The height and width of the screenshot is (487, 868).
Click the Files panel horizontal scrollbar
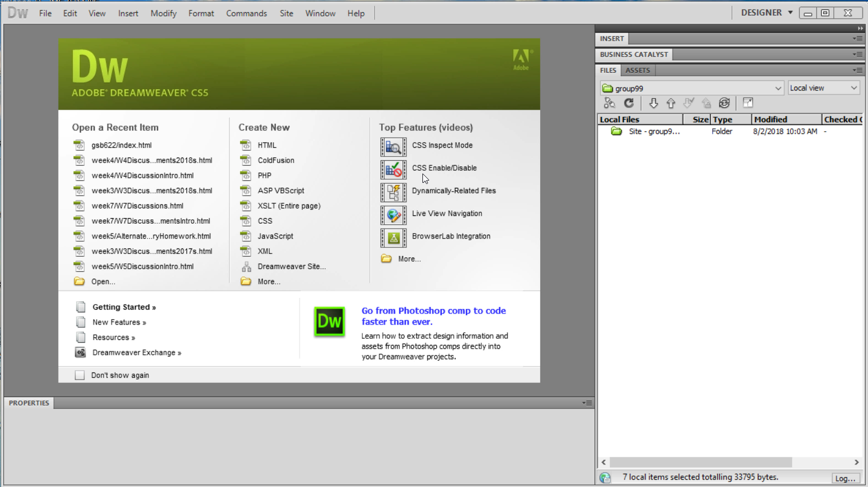(x=701, y=462)
